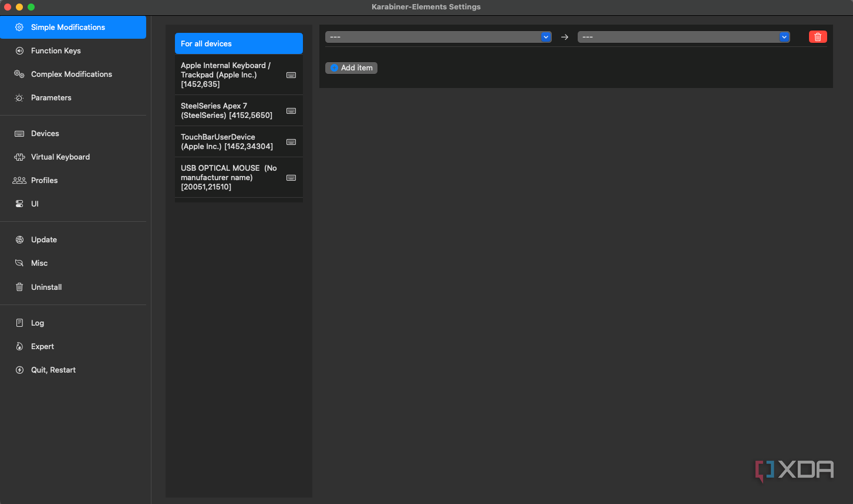Minimize the window with yellow button
This screenshot has height=504, width=853.
click(19, 7)
